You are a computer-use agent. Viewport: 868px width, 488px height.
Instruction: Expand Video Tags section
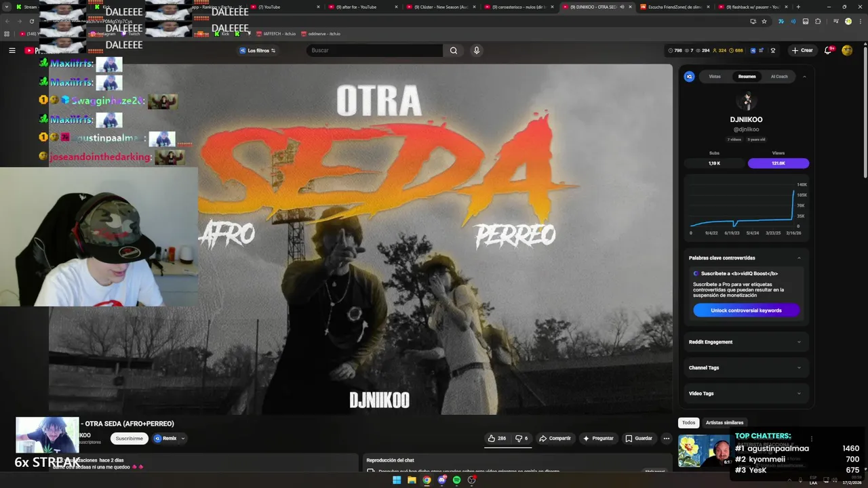click(x=746, y=393)
